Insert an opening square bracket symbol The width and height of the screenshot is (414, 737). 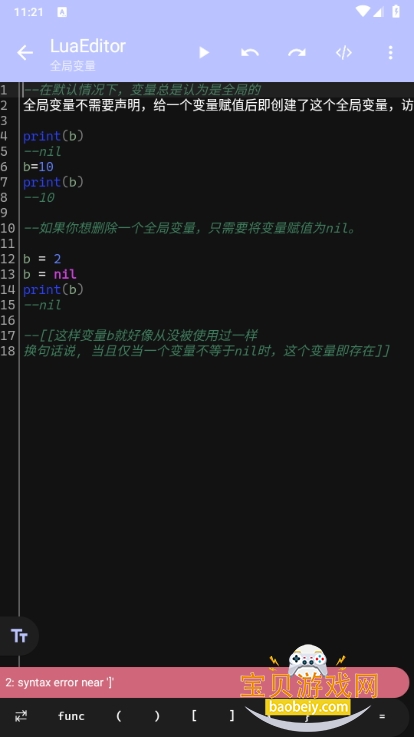coord(194,716)
